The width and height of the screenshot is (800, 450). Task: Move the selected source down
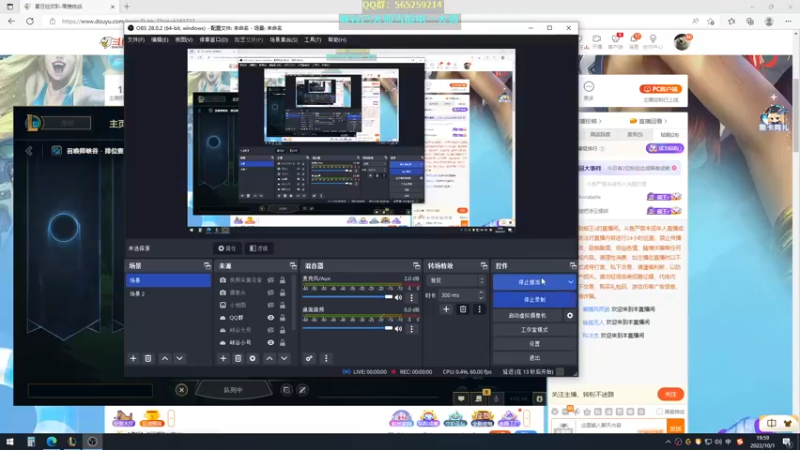tap(284, 359)
